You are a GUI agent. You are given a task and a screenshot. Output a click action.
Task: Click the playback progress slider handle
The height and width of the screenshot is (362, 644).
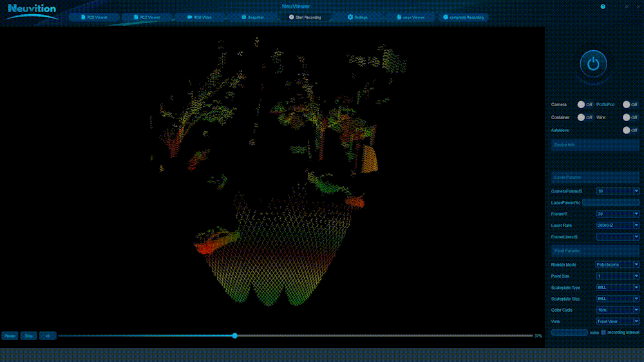(x=234, y=336)
